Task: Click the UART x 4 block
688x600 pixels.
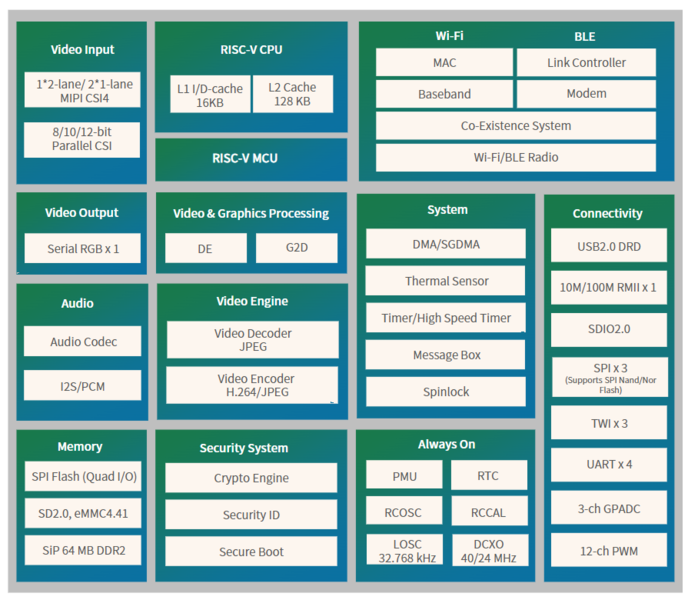Action: coord(608,464)
